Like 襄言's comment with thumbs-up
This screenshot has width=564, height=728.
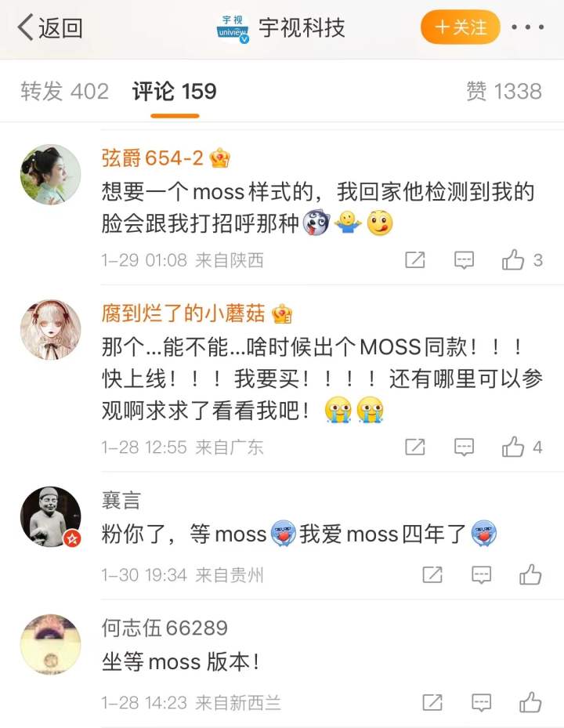[x=530, y=574]
